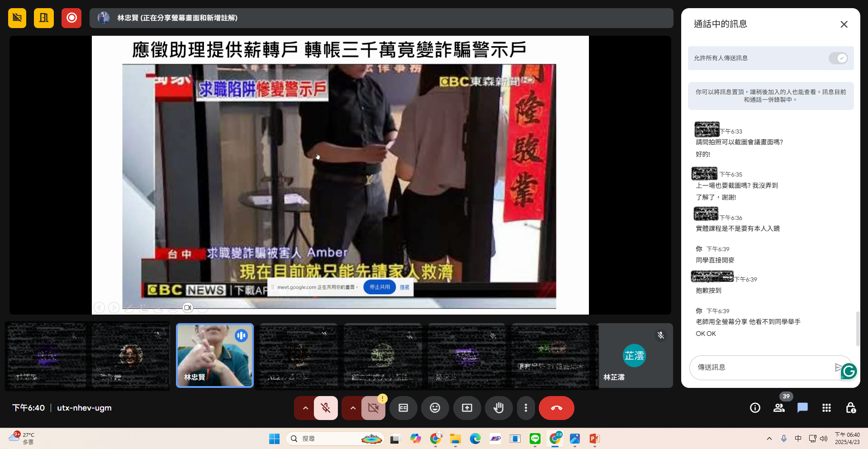868x449 pixels.
Task: Open the emoji reactions button
Action: coord(435,408)
